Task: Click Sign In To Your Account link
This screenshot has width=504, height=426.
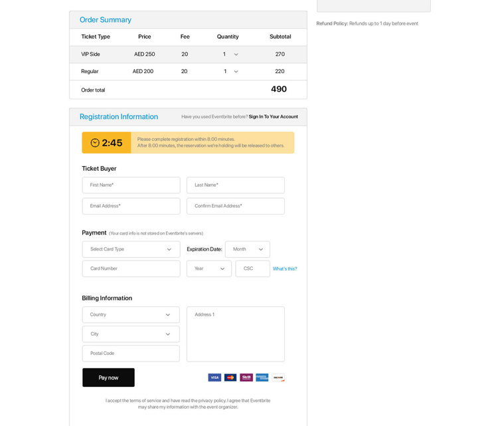Action: pos(273,116)
